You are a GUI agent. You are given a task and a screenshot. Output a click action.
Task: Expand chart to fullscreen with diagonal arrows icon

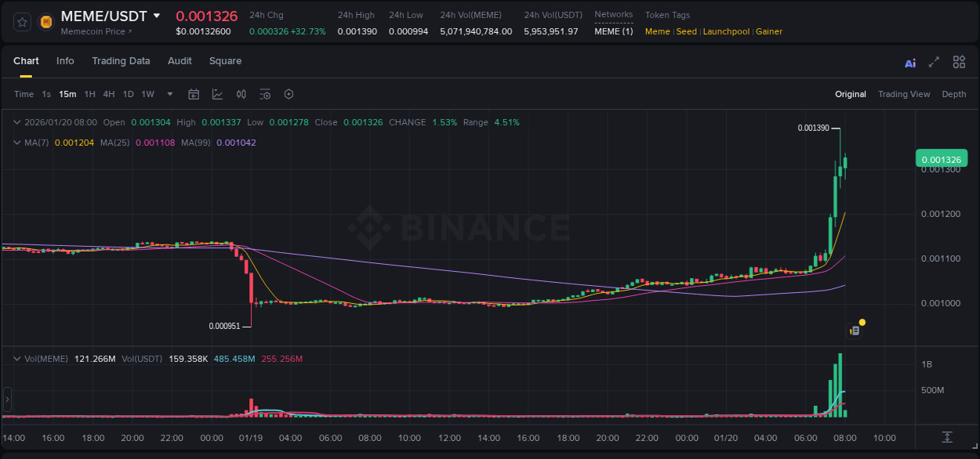click(x=933, y=62)
